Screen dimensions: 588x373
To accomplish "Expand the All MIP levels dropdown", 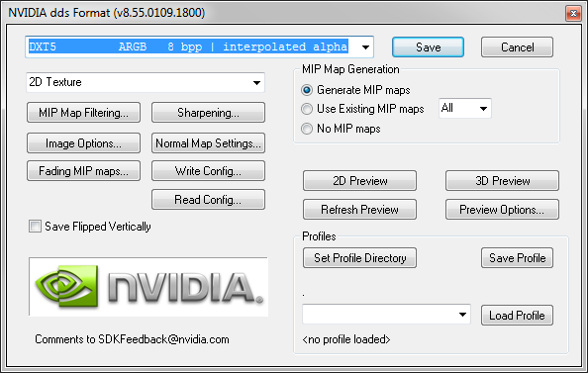I will (465, 109).
